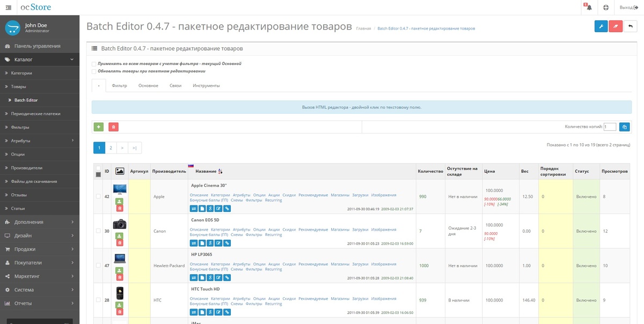Image resolution: width=644 pixels, height=324 pixels.
Task: Click the document icon under Apple Cinema 30"
Action: coord(202,208)
